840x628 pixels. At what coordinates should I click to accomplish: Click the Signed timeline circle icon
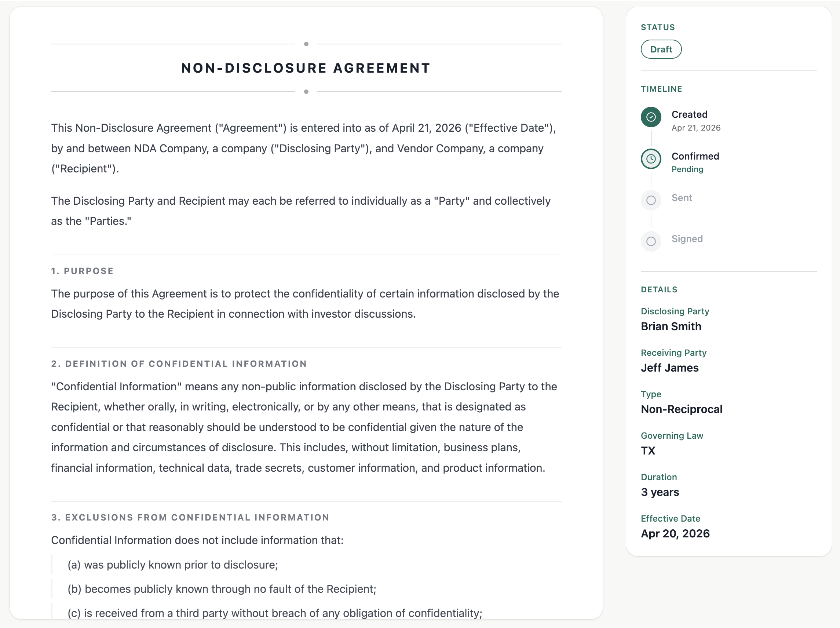tap(651, 241)
